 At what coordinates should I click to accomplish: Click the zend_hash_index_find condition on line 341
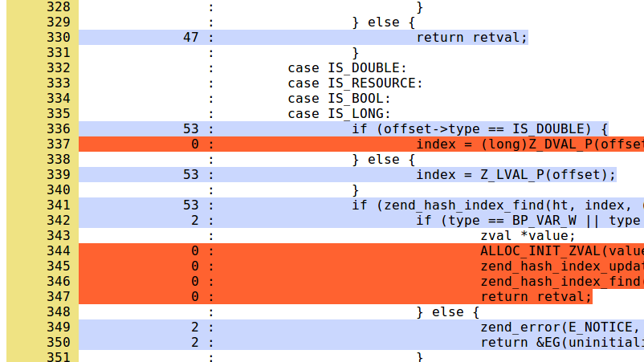click(x=496, y=205)
